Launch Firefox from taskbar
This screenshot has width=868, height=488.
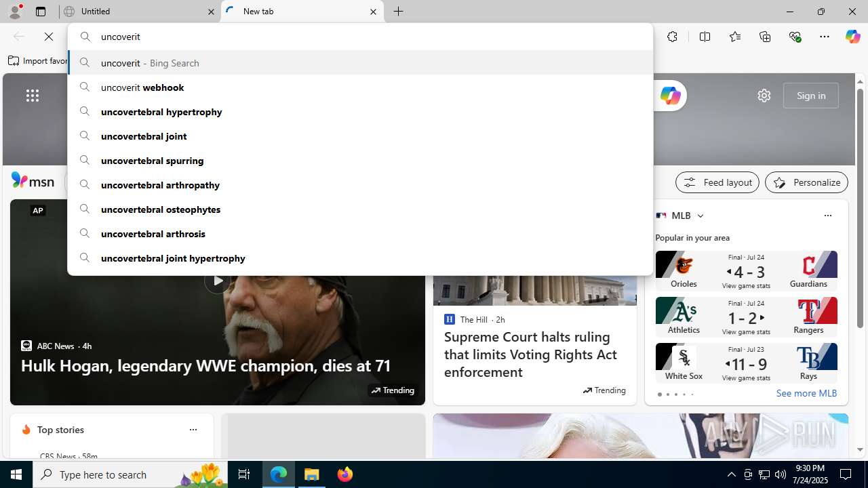345,474
